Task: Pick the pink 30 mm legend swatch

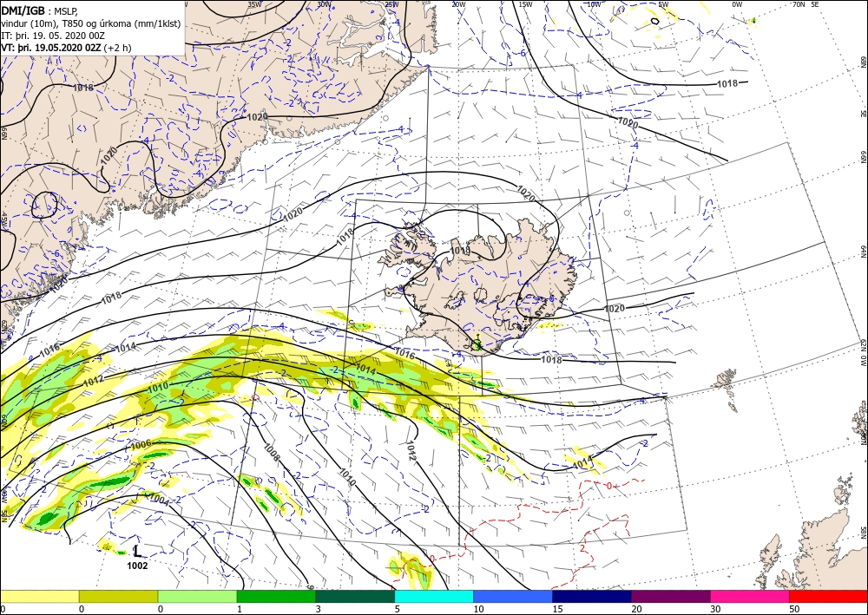Action: [750, 596]
